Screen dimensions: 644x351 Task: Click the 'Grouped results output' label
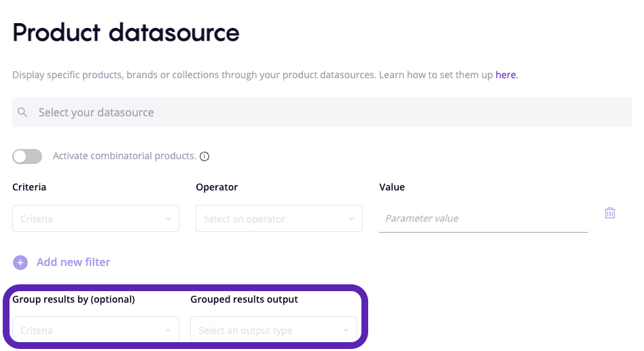[x=244, y=299]
